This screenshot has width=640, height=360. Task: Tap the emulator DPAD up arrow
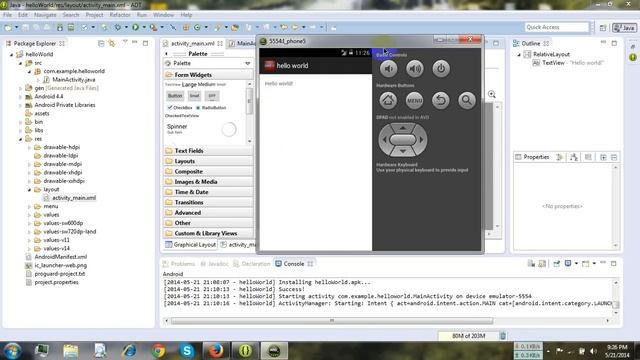tap(403, 128)
